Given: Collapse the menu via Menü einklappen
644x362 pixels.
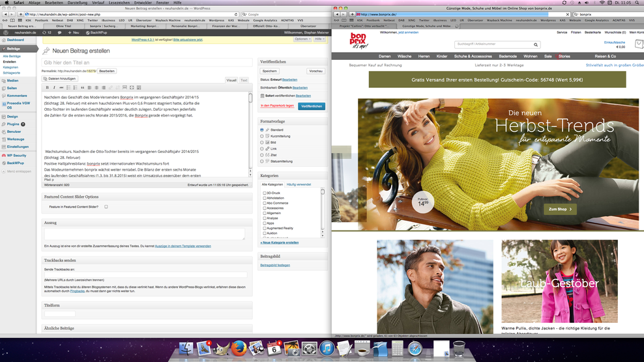Looking at the screenshot, I should pyautogui.click(x=16, y=171).
